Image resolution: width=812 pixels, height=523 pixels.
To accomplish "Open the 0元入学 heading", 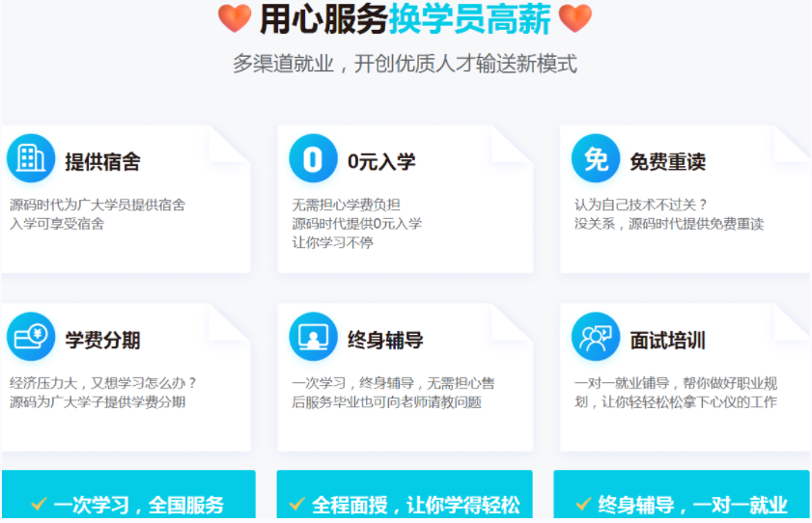I will [381, 162].
